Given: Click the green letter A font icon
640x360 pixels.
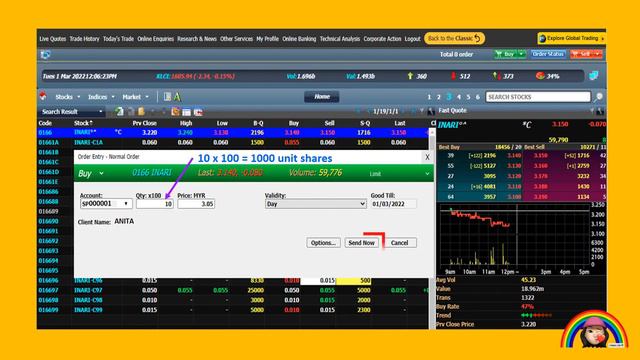Looking at the screenshot, I should (177, 97).
